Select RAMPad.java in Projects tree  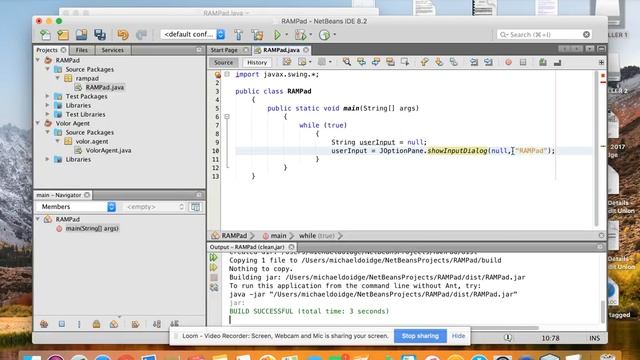[104, 87]
